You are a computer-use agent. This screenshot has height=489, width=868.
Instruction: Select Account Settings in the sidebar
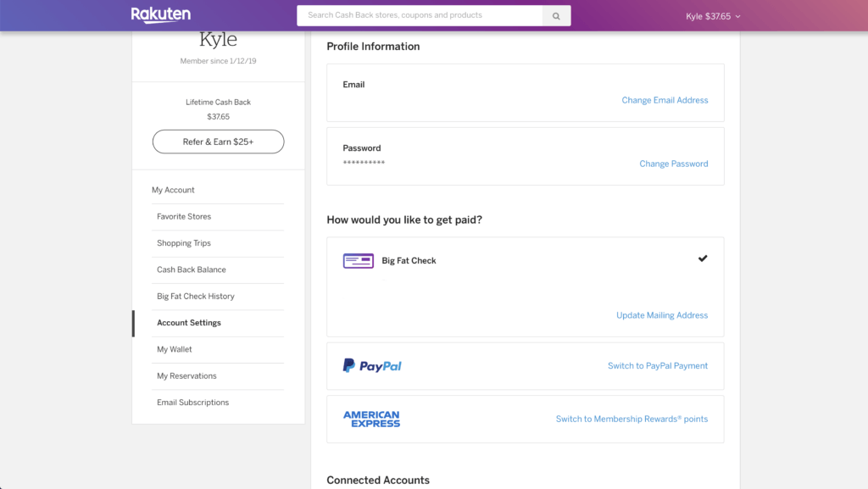point(189,323)
